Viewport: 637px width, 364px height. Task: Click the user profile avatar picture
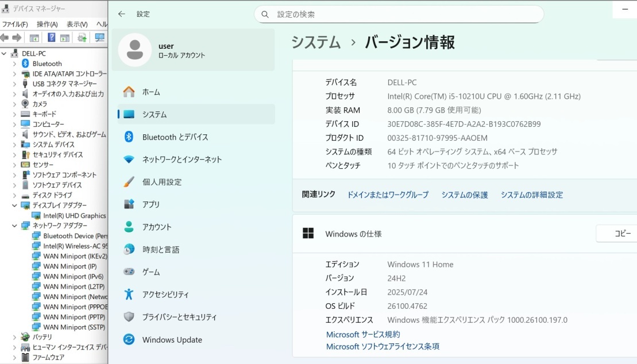tap(135, 50)
